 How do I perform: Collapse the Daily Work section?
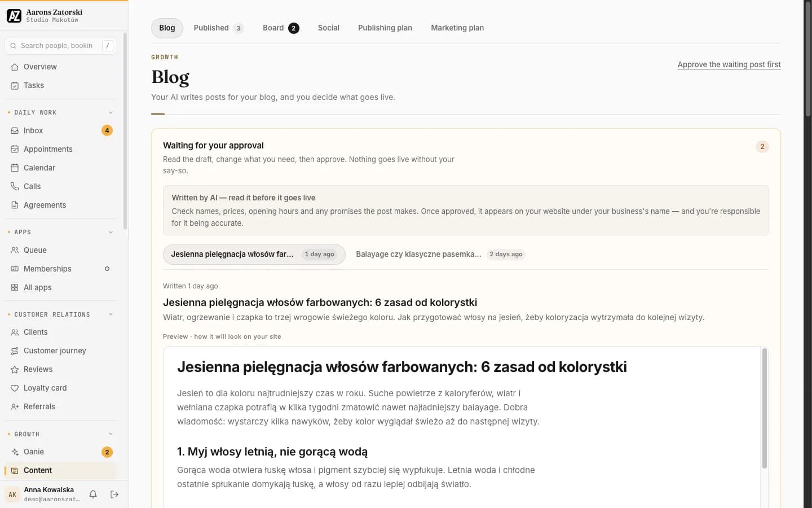pyautogui.click(x=111, y=112)
